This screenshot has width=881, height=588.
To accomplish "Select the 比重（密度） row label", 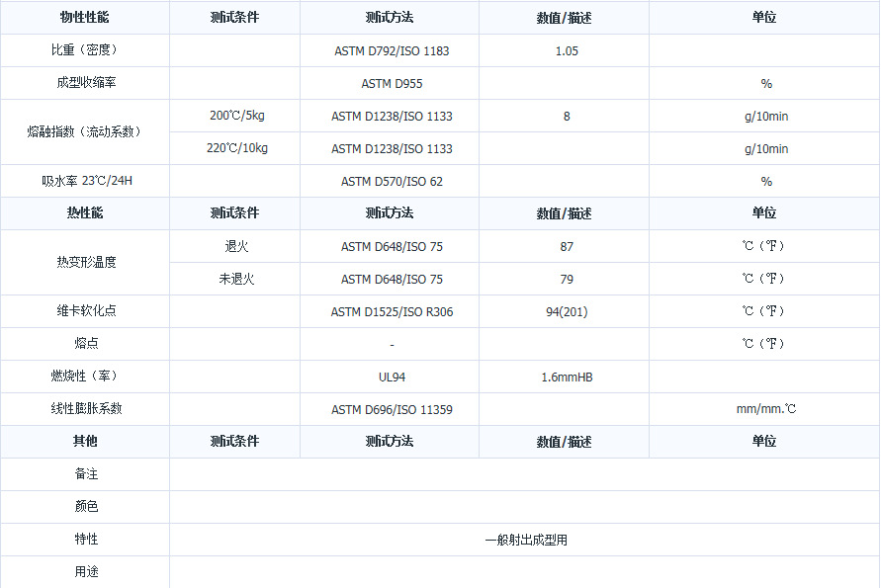I will click(85, 50).
